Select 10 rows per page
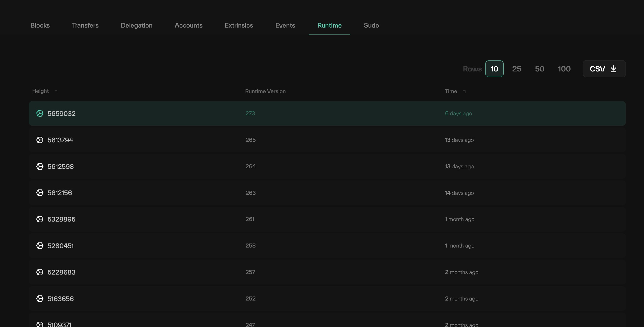644x327 pixels. pos(494,69)
